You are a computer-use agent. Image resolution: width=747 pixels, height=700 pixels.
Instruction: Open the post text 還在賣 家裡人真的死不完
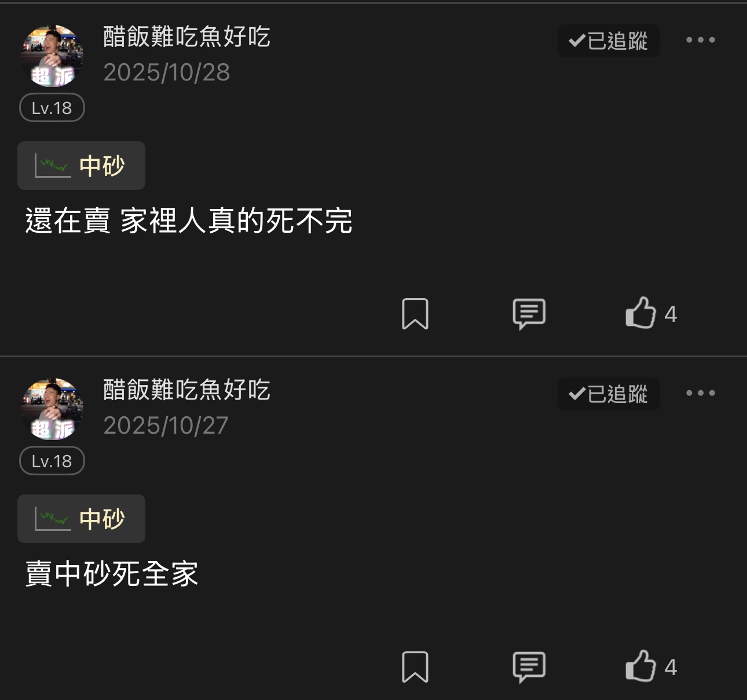pos(189,221)
